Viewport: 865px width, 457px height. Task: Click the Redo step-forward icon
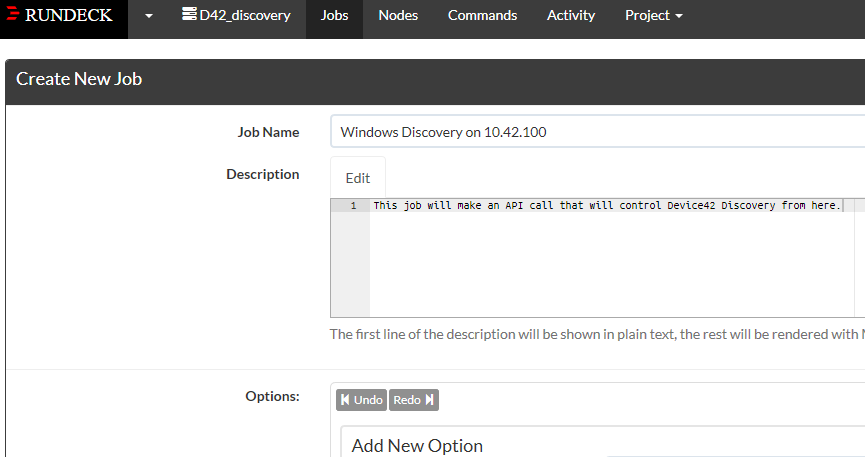tap(429, 400)
